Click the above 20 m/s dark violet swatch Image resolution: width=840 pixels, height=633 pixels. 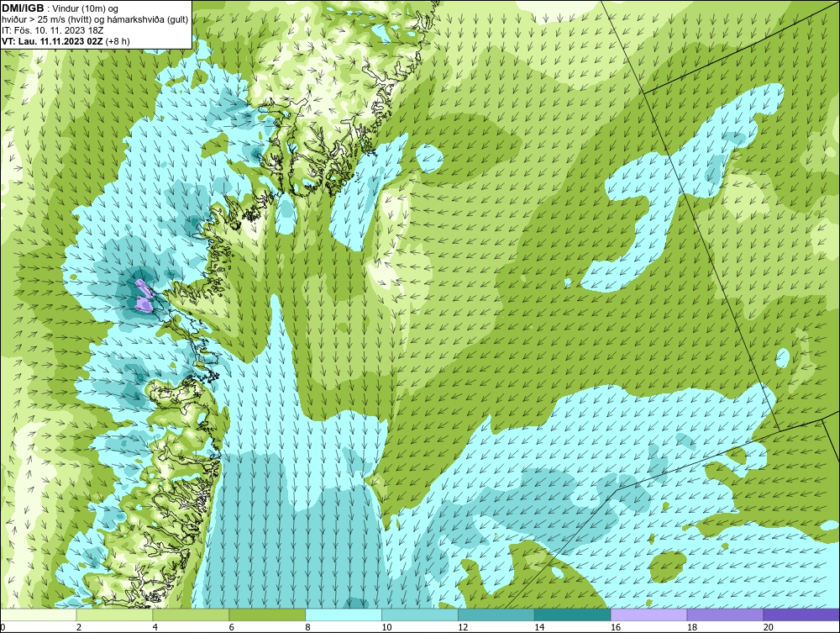[x=801, y=615]
